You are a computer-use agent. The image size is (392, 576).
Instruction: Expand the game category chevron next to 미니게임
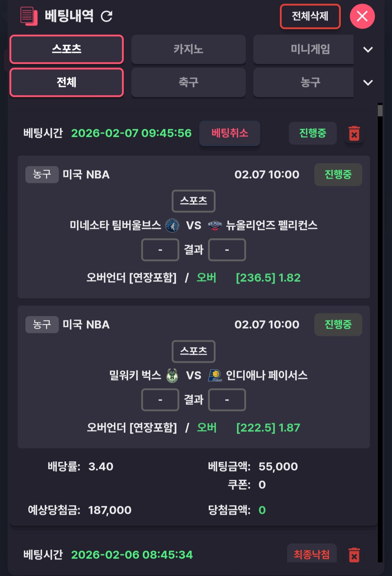368,49
